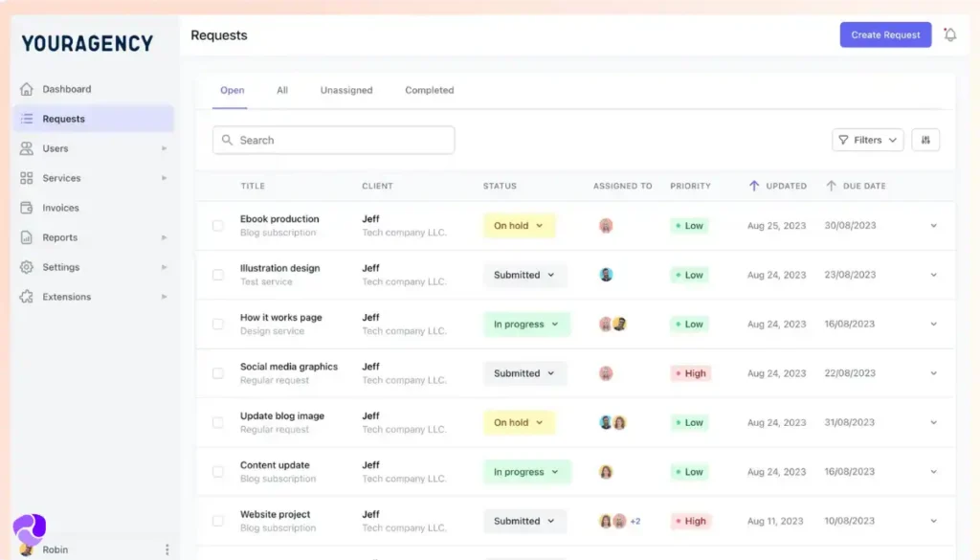Screen dimensions: 980x560
Task: Click the Create Request button
Action: [884, 34]
